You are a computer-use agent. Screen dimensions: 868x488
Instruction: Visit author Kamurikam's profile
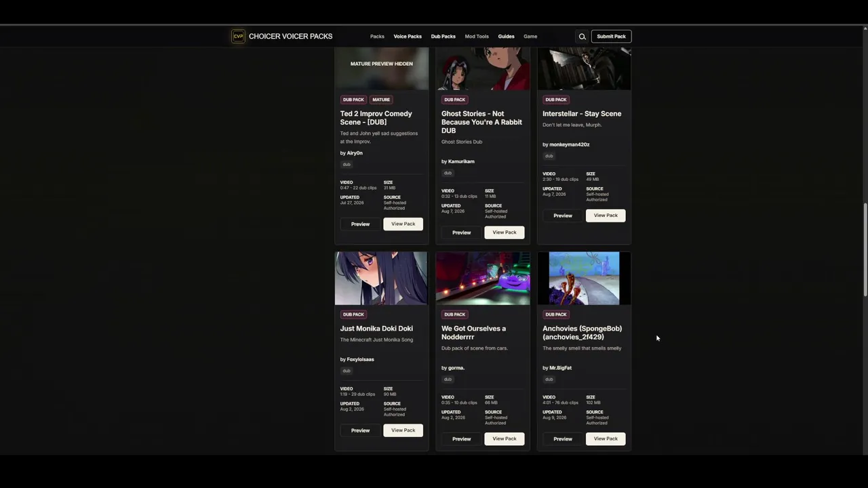click(461, 161)
